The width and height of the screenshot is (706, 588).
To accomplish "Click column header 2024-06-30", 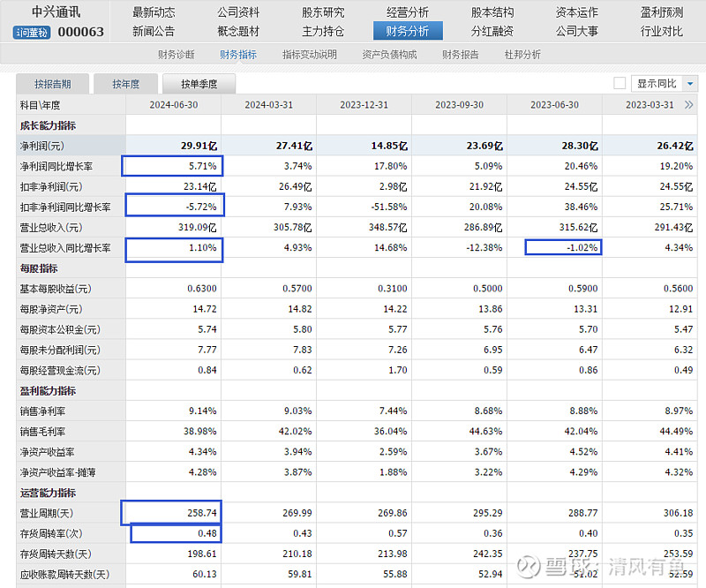I will [174, 105].
